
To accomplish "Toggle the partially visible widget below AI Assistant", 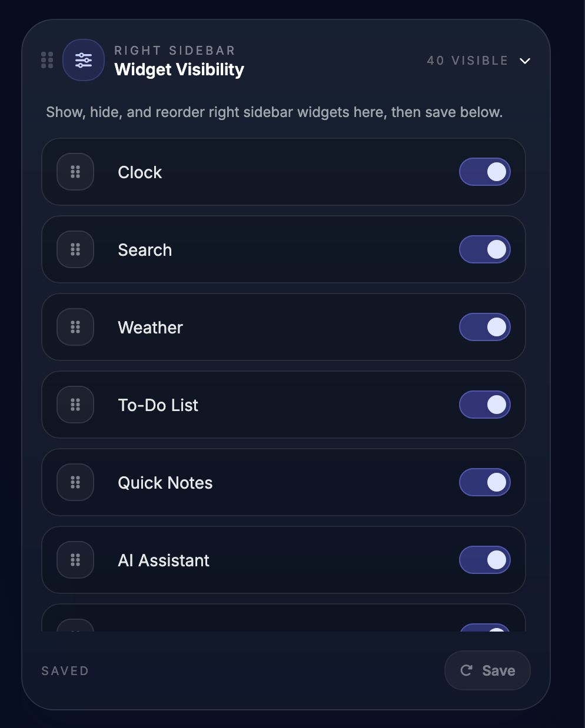I will pos(484,628).
